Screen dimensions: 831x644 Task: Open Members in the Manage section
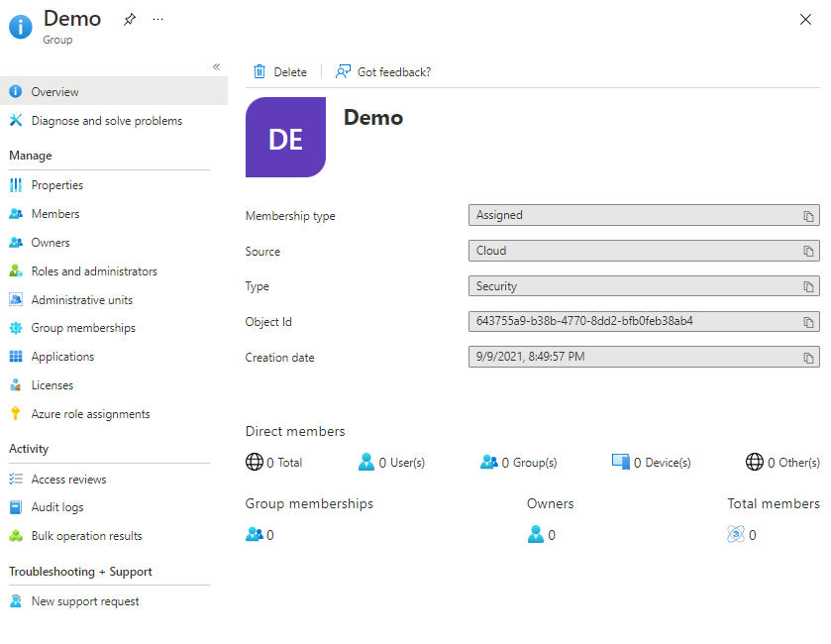point(54,214)
